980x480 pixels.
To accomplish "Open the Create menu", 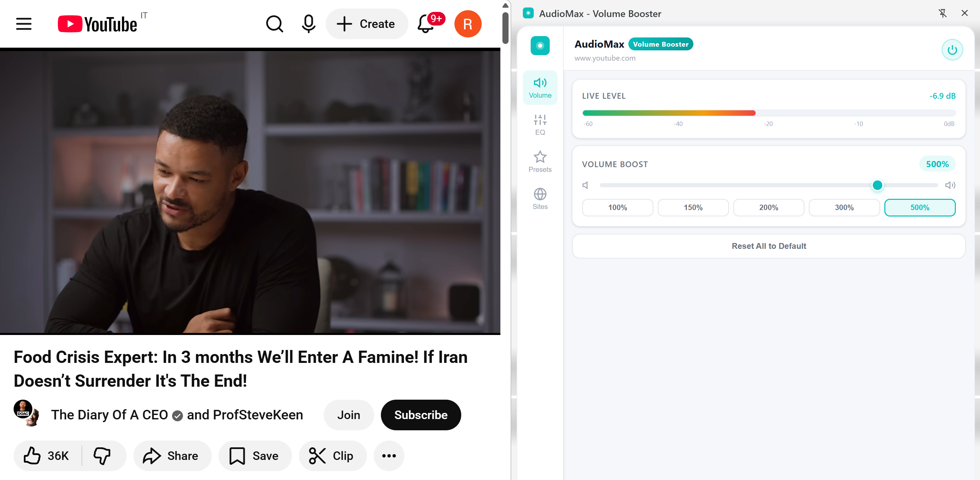I will (x=366, y=24).
